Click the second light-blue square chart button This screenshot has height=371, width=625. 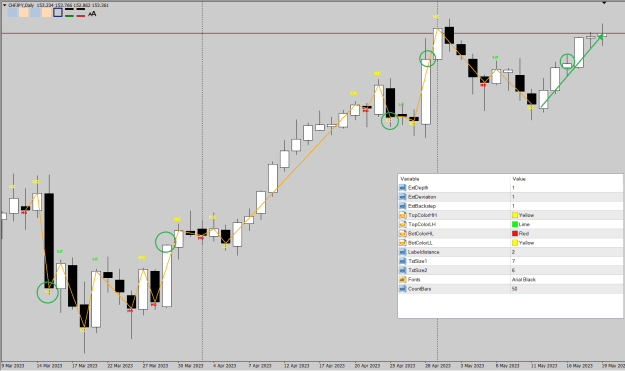point(35,13)
